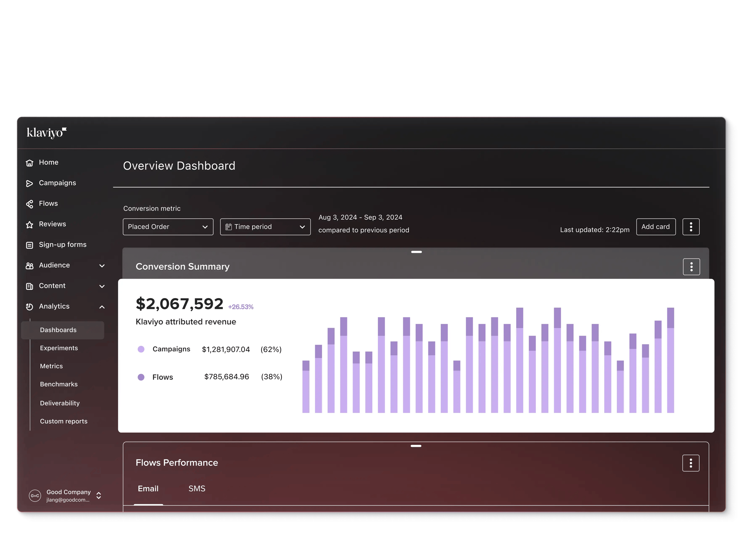The height and width of the screenshot is (560, 743).
Task: Click the Content document icon
Action: [x=30, y=286]
